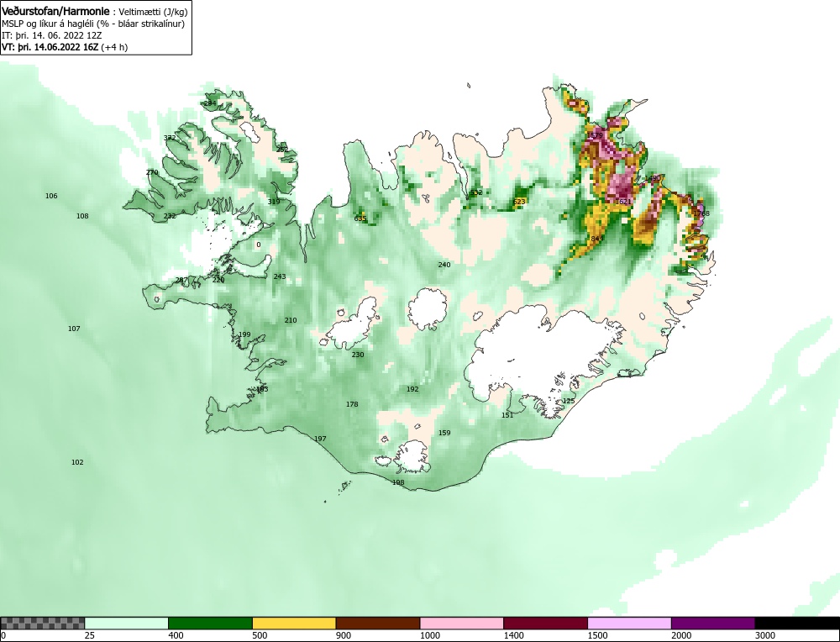
Task: Click the legend label 1000
Action: coord(429,635)
